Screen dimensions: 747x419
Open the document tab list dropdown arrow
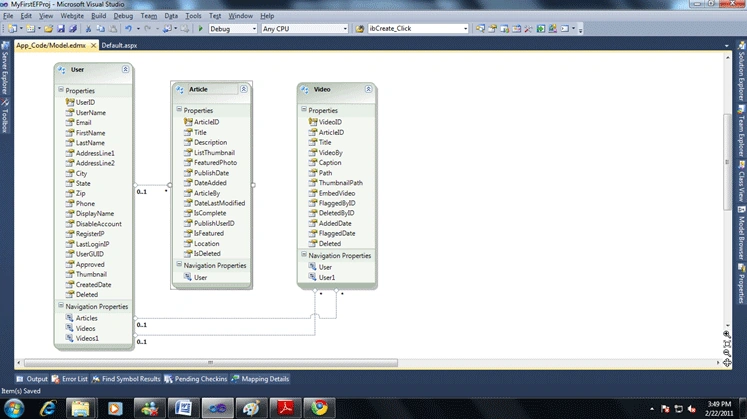point(727,46)
